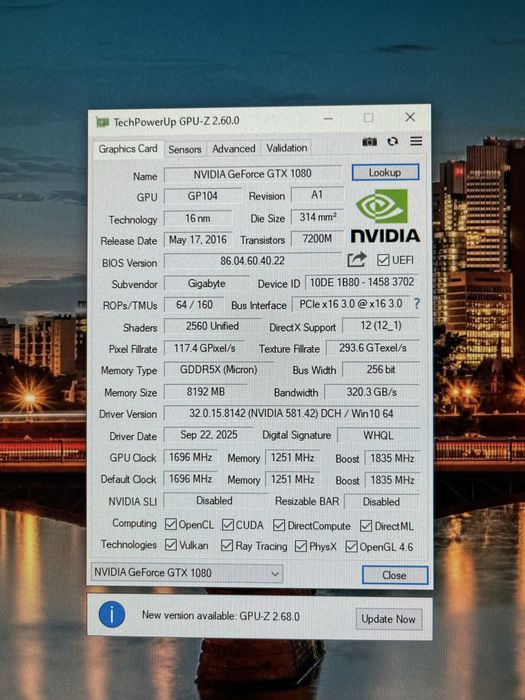Toggle the UEFI checkbox
Screen dimensions: 525x700
[x=383, y=260]
